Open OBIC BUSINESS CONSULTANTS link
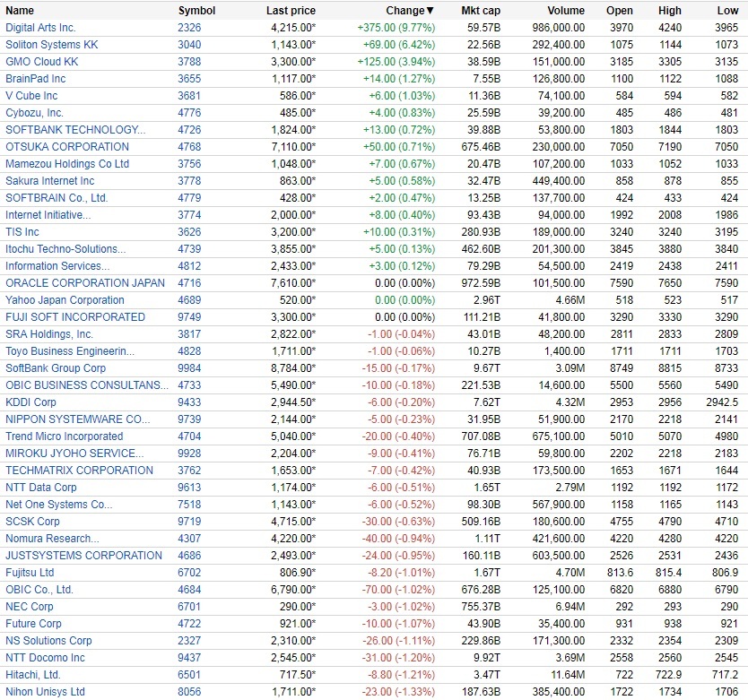This screenshot has height=700, width=748. pos(87,385)
